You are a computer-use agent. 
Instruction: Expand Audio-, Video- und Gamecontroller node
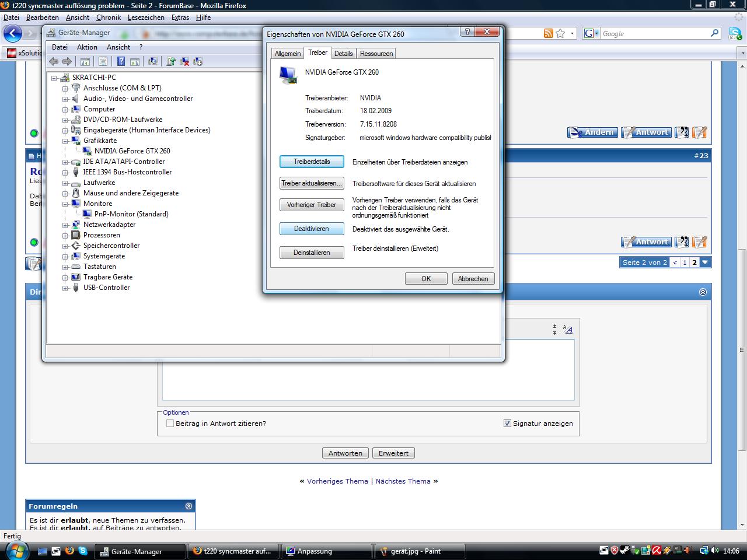(65, 99)
